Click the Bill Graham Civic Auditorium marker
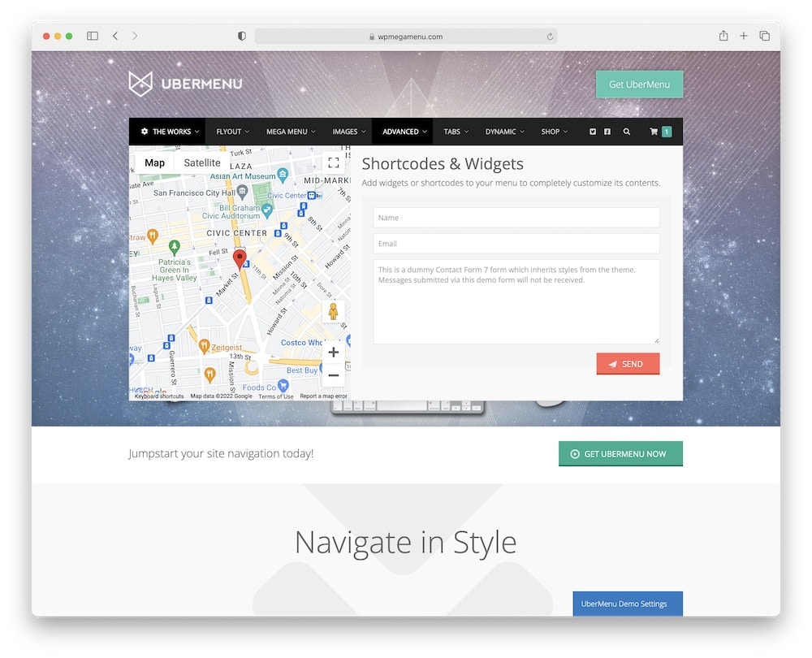 pos(267,210)
